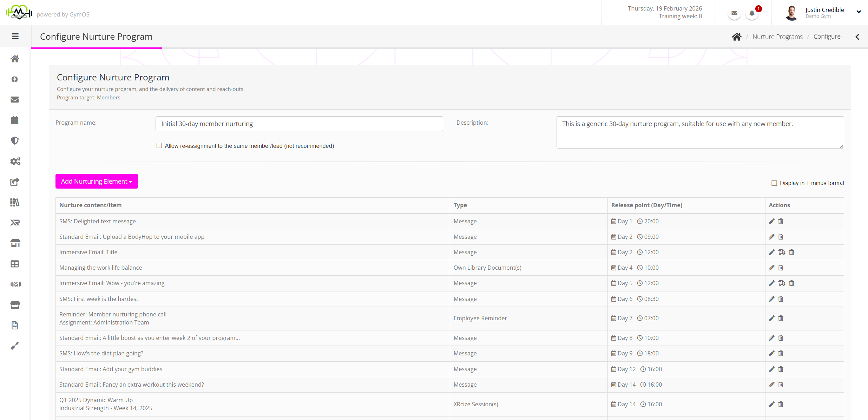The height and width of the screenshot is (420, 868).
Task: Edit the SMS Delighted text message row
Action: click(771, 221)
